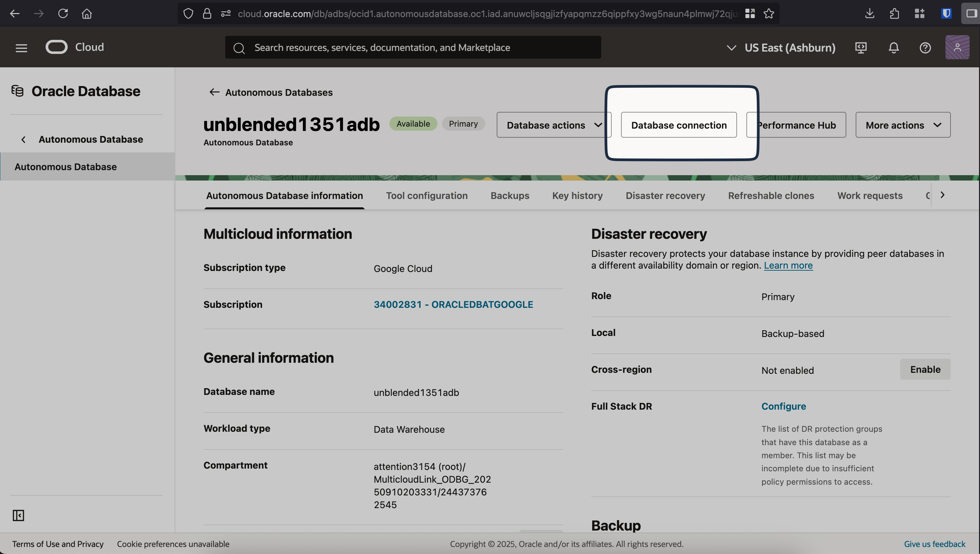Open Learn more disaster recovery link
The width and height of the screenshot is (980, 554).
(x=788, y=265)
